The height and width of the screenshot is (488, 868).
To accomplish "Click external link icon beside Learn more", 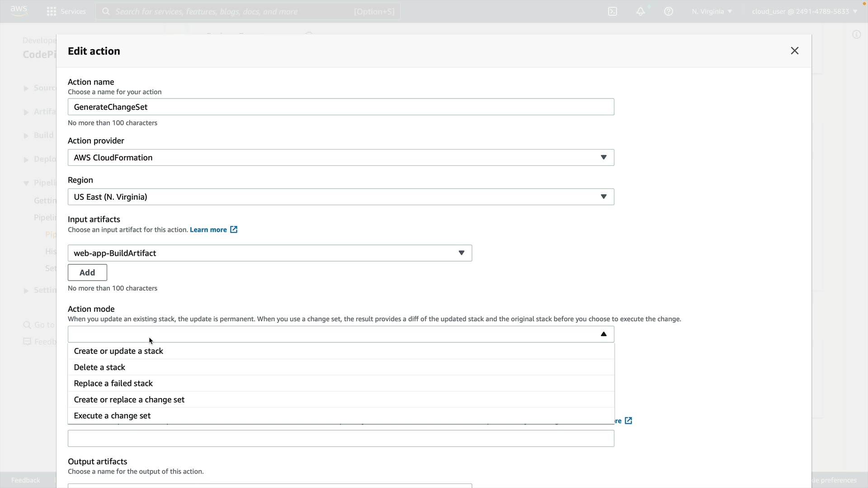I will tap(234, 230).
